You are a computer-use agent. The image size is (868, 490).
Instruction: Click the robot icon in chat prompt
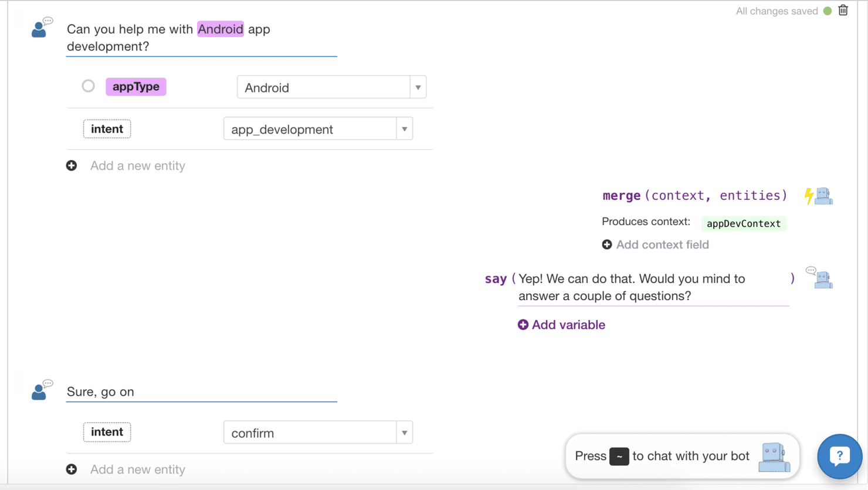(x=774, y=457)
